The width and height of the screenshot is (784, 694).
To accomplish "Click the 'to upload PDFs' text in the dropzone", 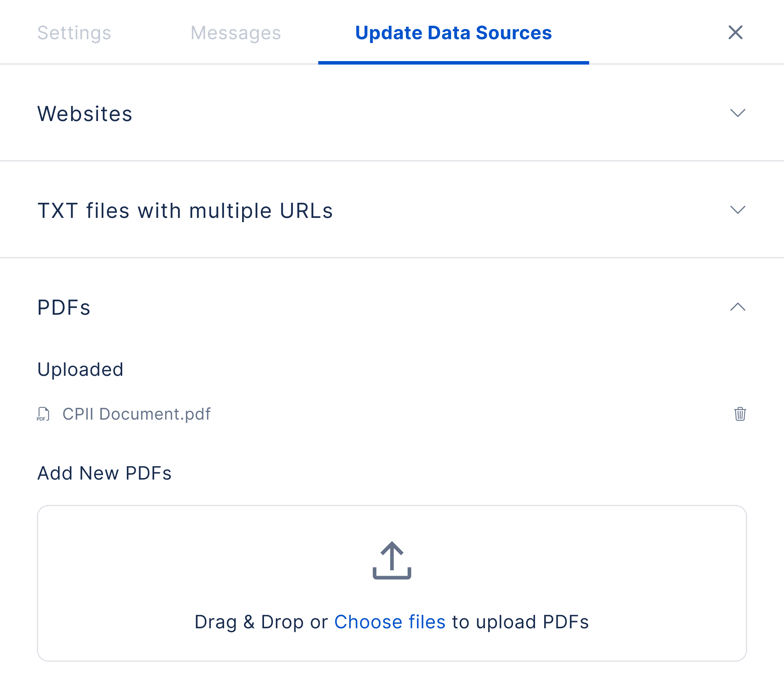I will (x=520, y=622).
